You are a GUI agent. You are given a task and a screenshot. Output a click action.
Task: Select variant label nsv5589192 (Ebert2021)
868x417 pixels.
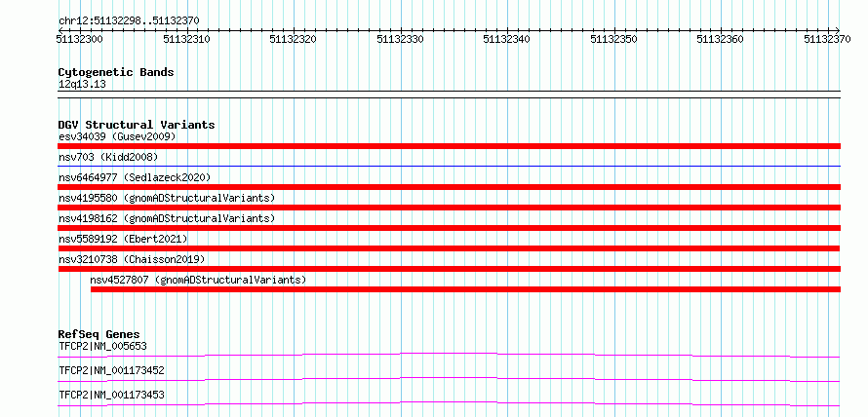coord(123,239)
